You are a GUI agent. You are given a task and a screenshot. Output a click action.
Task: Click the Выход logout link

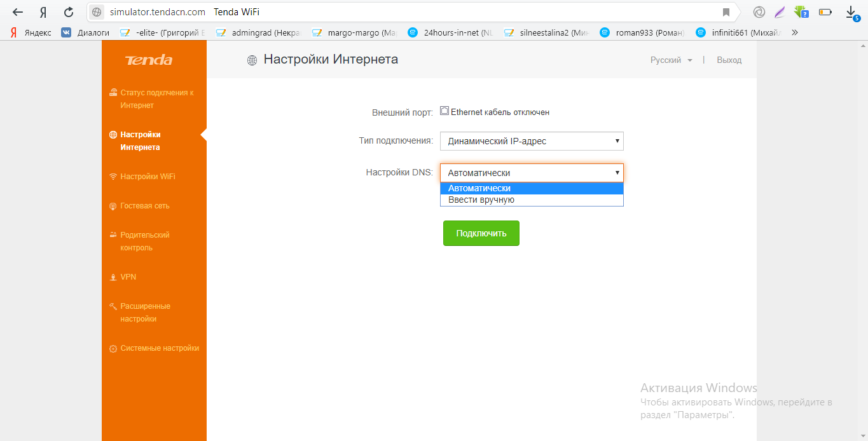(x=729, y=60)
